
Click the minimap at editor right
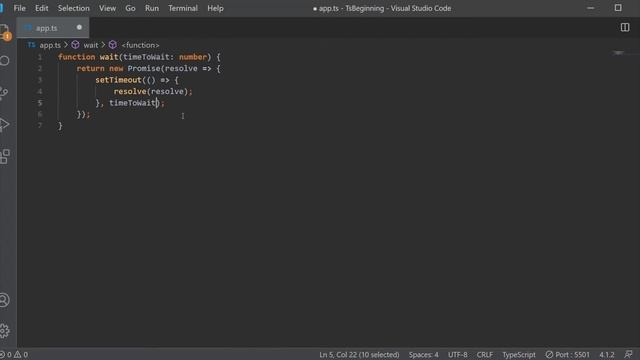pyautogui.click(x=618, y=53)
